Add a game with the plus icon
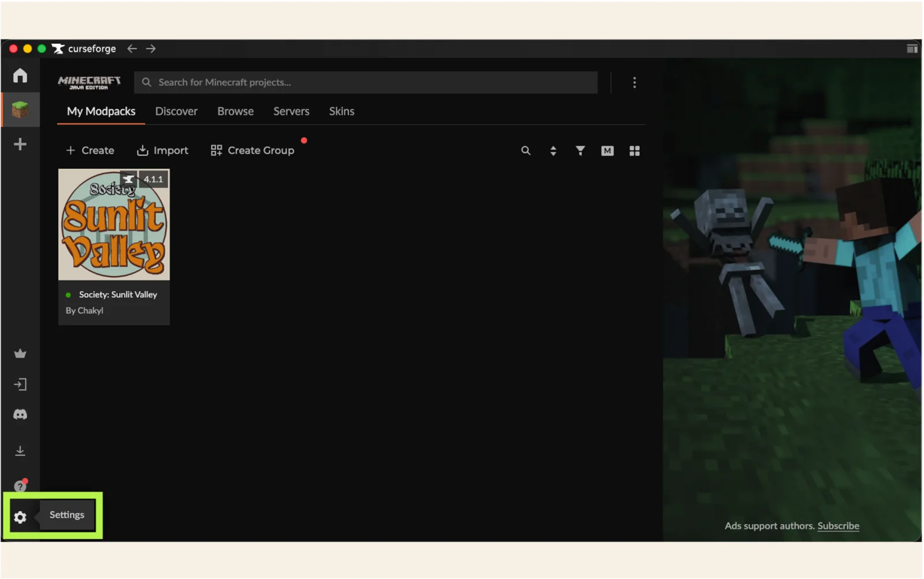Image resolution: width=924 pixels, height=579 pixels. (20, 144)
